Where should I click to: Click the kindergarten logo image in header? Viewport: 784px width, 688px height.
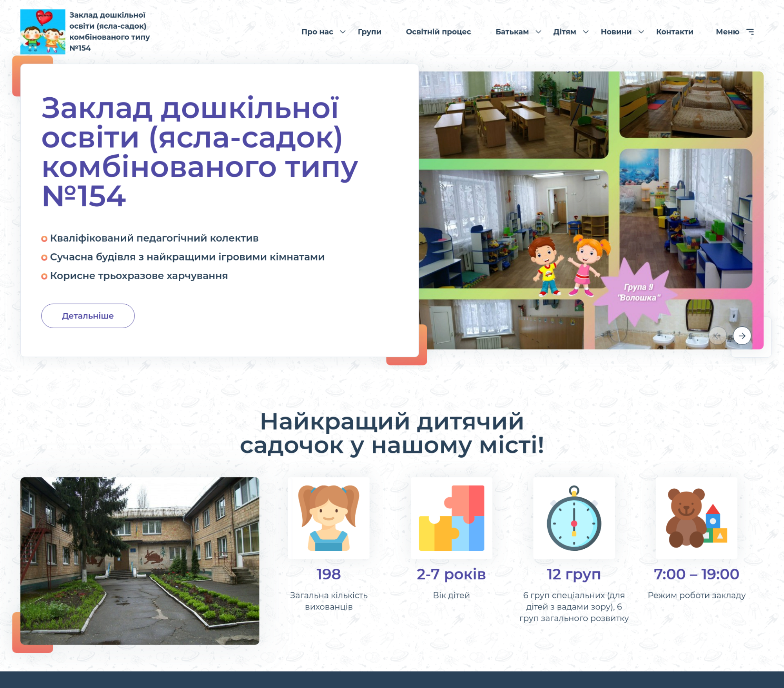[43, 32]
